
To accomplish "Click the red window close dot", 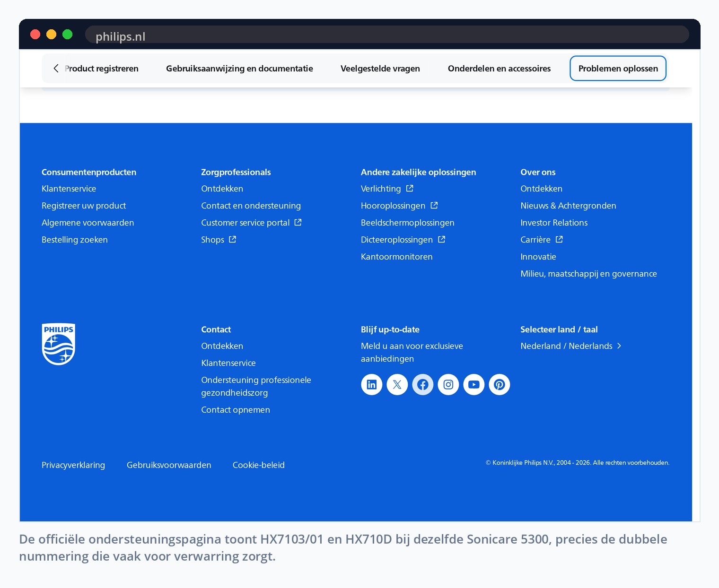I will click(x=35, y=34).
